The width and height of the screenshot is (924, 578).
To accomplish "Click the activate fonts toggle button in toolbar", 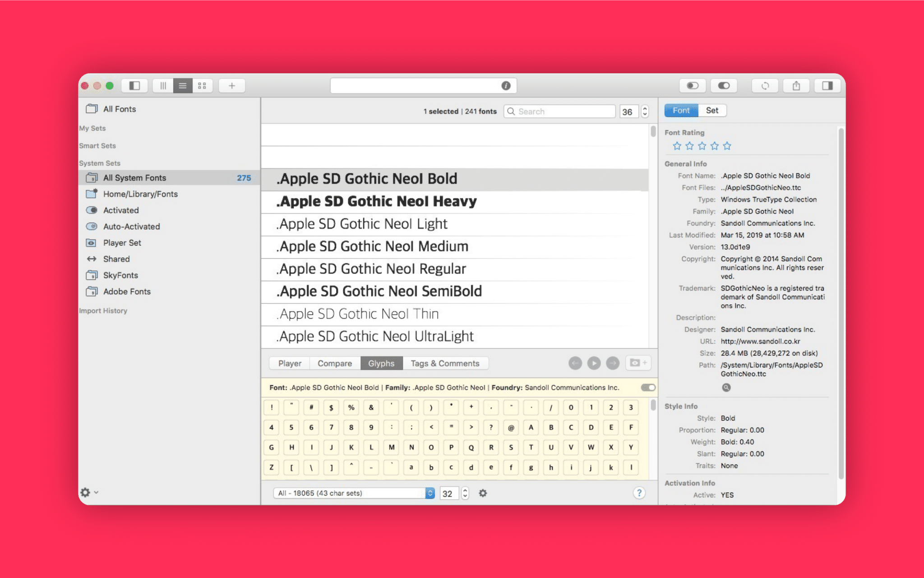I will [724, 86].
